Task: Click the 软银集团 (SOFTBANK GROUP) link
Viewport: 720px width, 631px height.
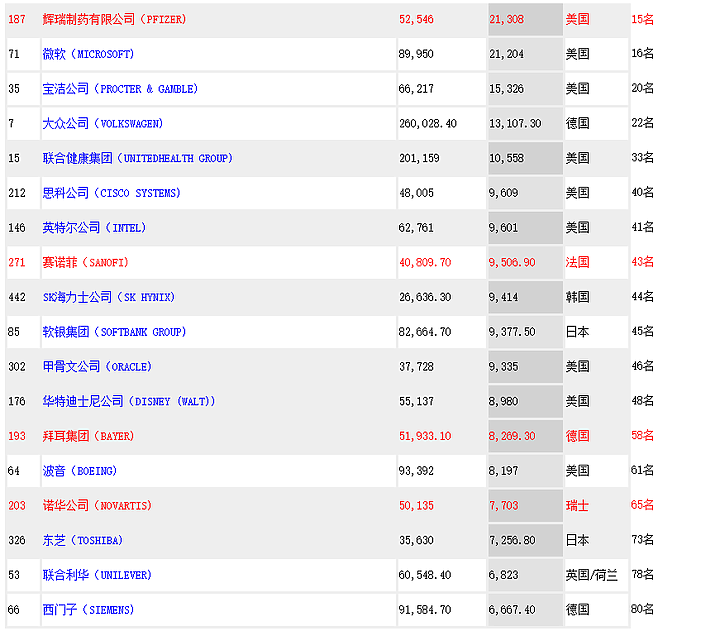Action: point(114,332)
